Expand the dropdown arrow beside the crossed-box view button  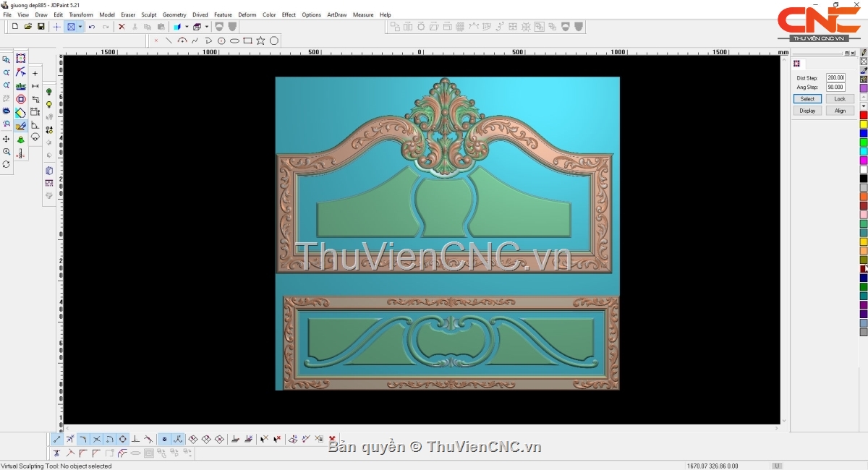pyautogui.click(x=80, y=27)
